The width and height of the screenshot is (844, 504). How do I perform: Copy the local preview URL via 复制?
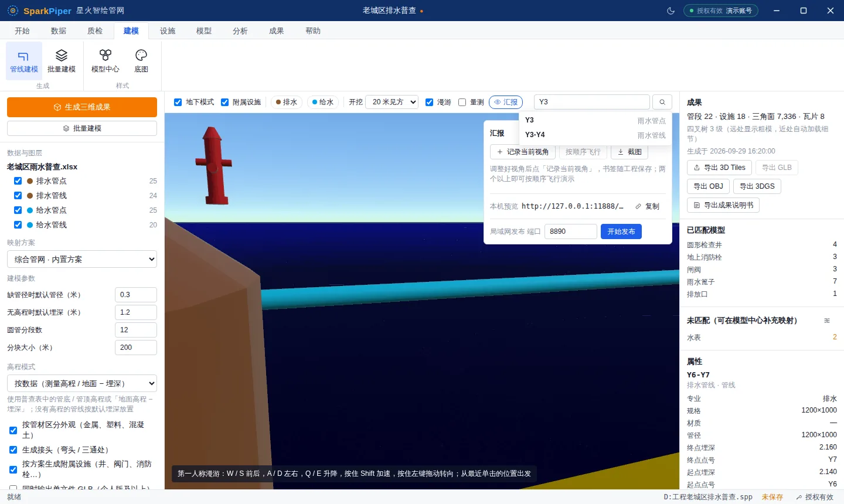[647, 206]
